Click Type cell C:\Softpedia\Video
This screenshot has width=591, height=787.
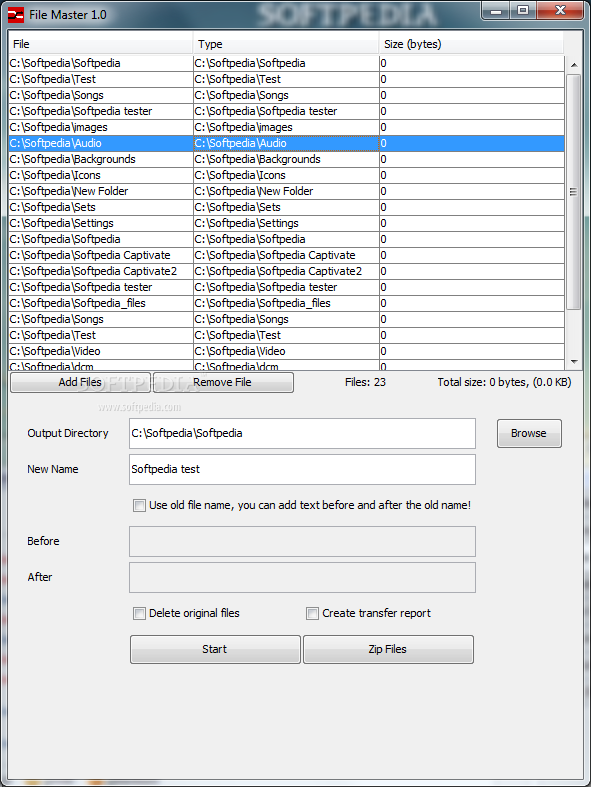click(286, 351)
